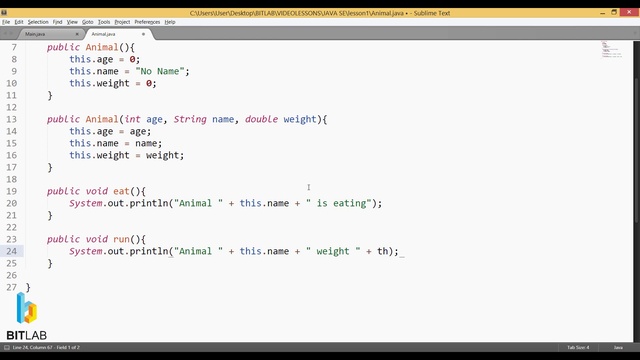This screenshot has width=640, height=360.
Task: Click the minimap code preview
Action: [x=611, y=49]
